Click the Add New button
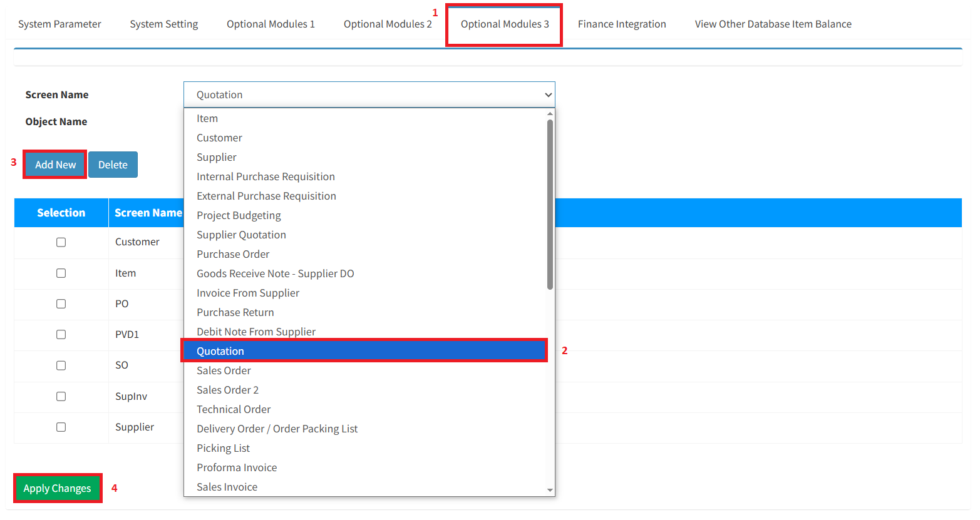 pyautogui.click(x=55, y=165)
